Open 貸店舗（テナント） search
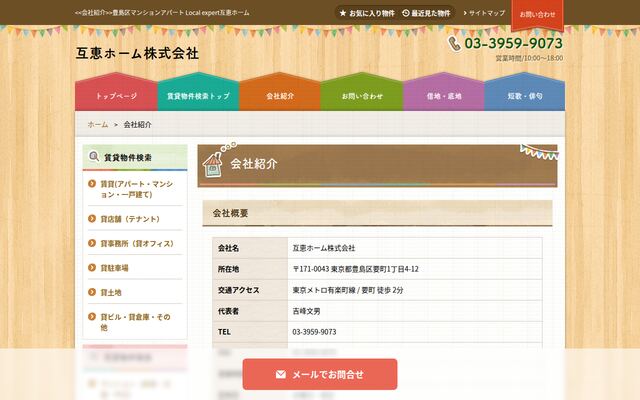 (130, 219)
